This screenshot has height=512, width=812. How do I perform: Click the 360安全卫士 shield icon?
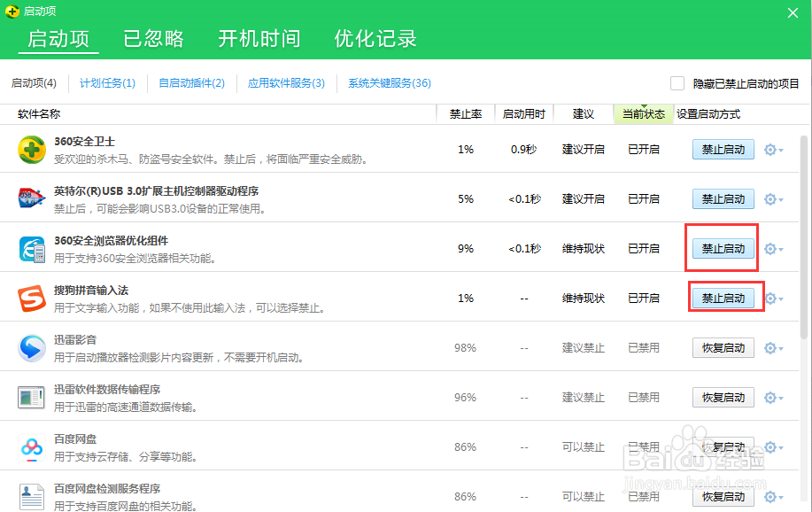click(x=32, y=150)
